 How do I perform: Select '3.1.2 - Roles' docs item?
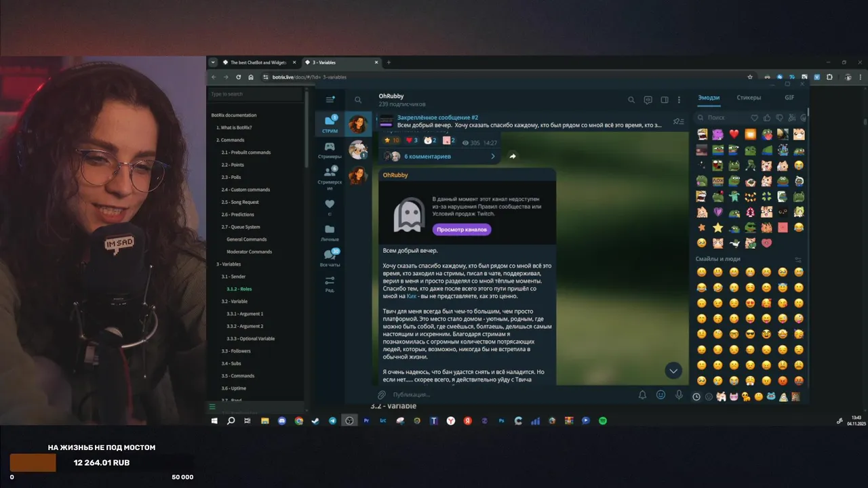coord(239,289)
